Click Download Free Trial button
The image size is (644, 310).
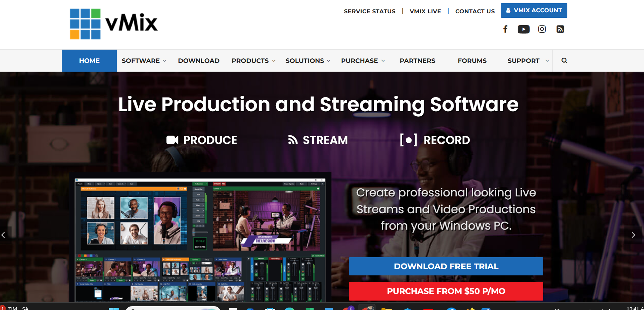tap(446, 266)
